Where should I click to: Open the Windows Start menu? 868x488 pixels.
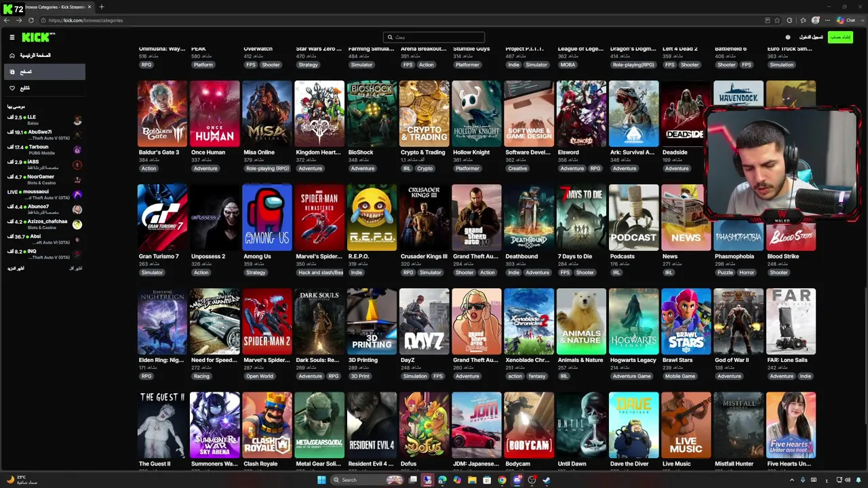click(321, 480)
